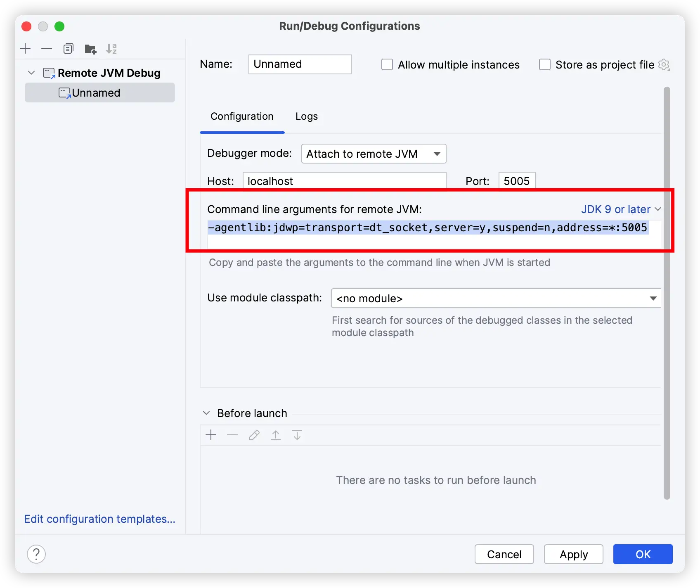Image resolution: width=700 pixels, height=588 pixels.
Task: Open the Help question mark button
Action: point(36,554)
